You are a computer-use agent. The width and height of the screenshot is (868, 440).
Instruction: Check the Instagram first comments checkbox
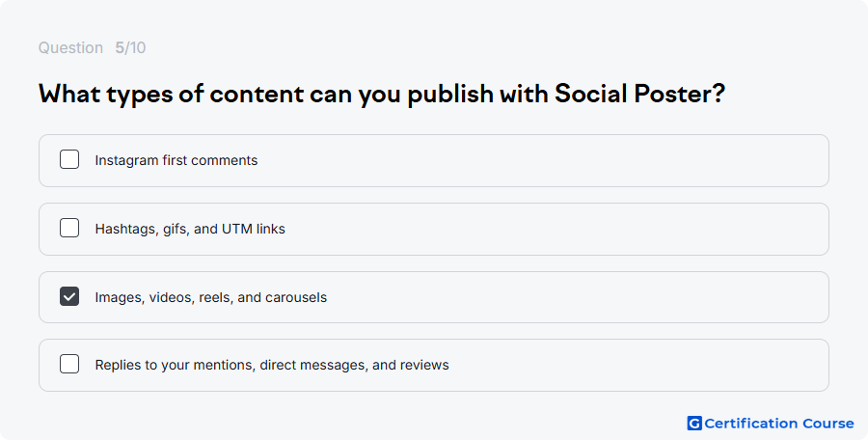click(69, 159)
